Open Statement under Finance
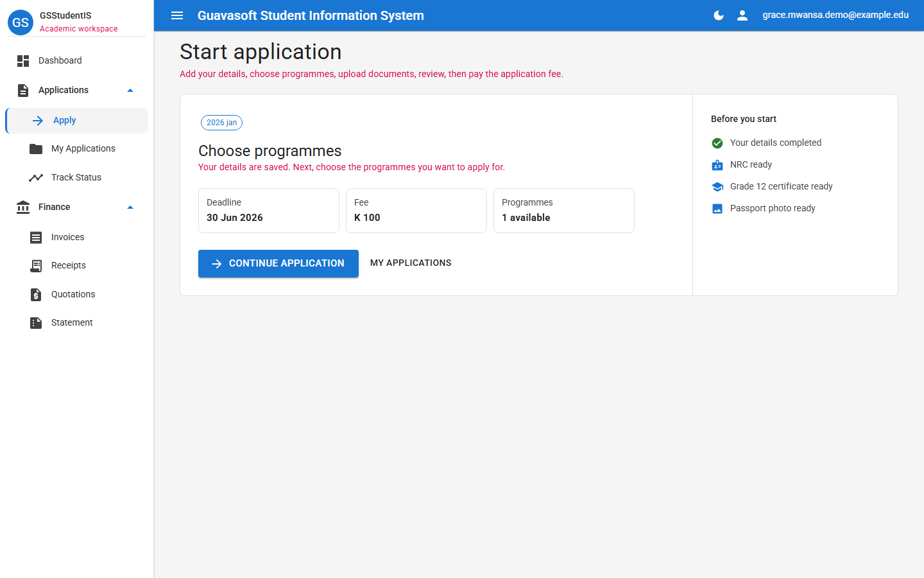The image size is (924, 578). 76,323
